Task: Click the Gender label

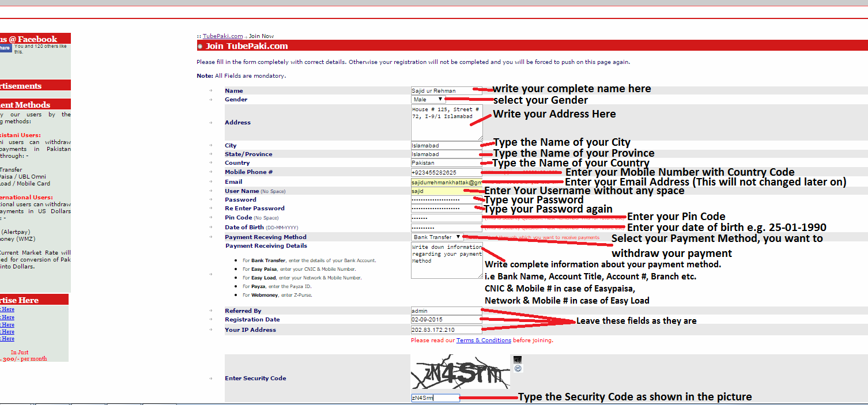Action: pyautogui.click(x=236, y=100)
